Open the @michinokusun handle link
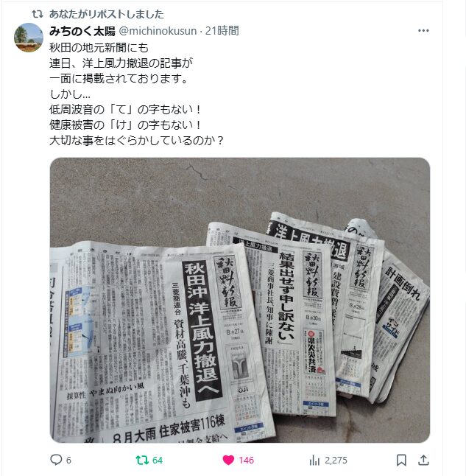Image resolution: width=466 pixels, height=476 pixels. coord(158,31)
